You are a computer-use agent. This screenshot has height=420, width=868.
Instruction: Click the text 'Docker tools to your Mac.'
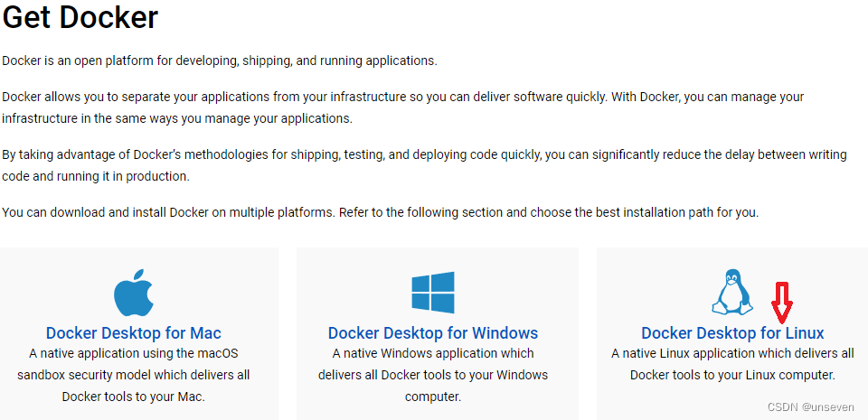pyautogui.click(x=134, y=397)
